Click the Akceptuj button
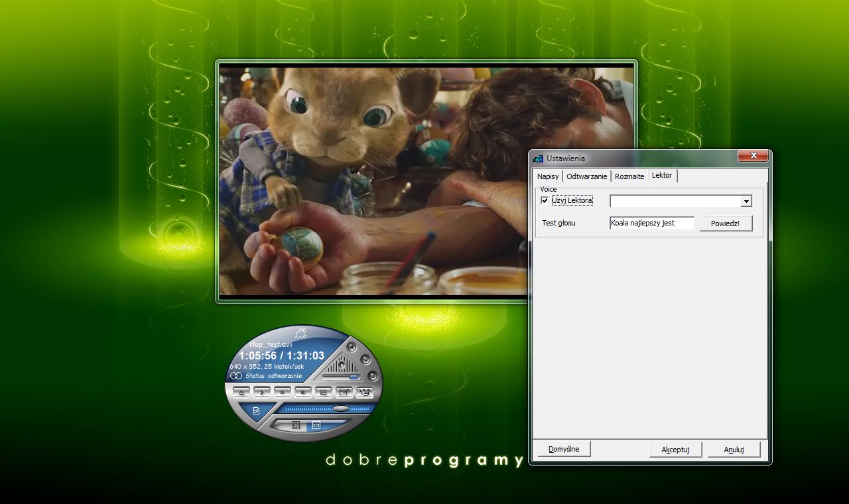This screenshot has height=504, width=849. (675, 450)
